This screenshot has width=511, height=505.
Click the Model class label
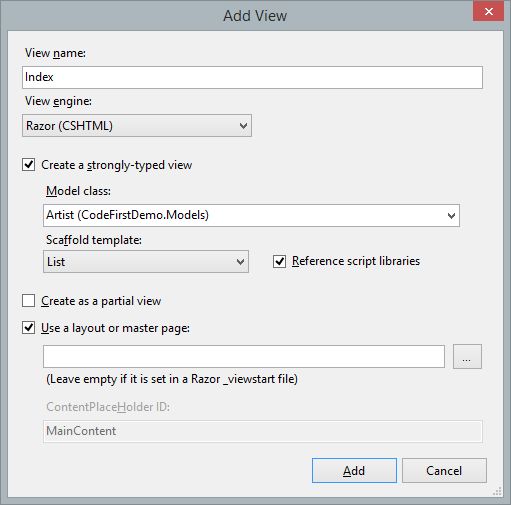coord(78,191)
